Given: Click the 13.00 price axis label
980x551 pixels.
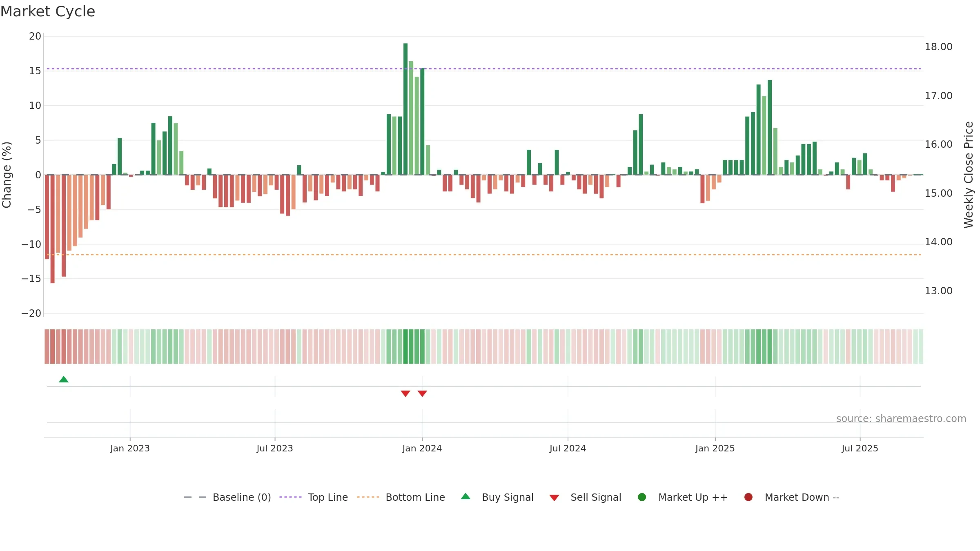Looking at the screenshot, I should click(x=939, y=291).
